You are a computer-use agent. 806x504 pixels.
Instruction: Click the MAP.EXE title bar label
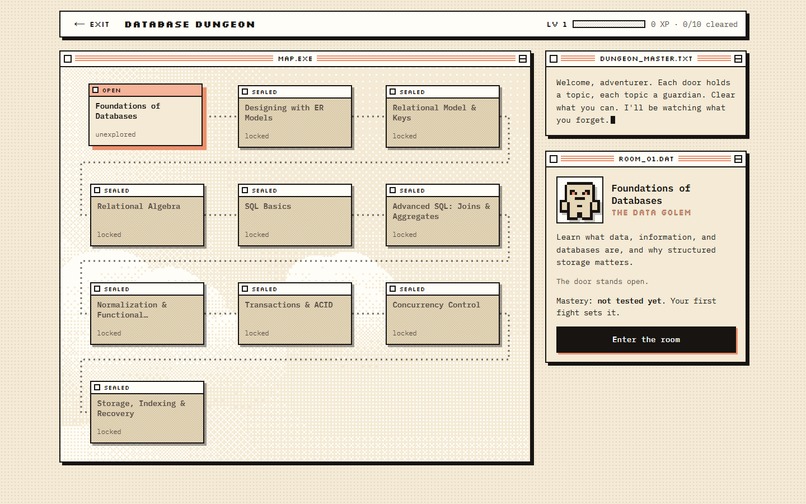[x=295, y=59]
